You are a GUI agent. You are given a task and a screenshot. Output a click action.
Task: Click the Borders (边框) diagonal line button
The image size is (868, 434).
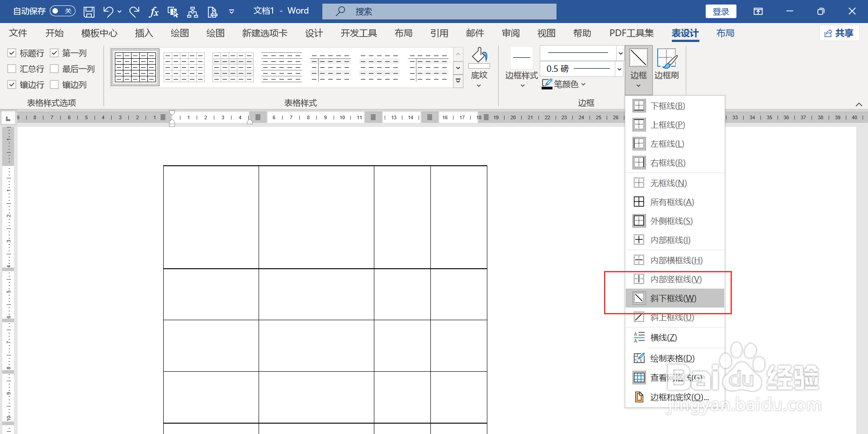click(x=638, y=59)
